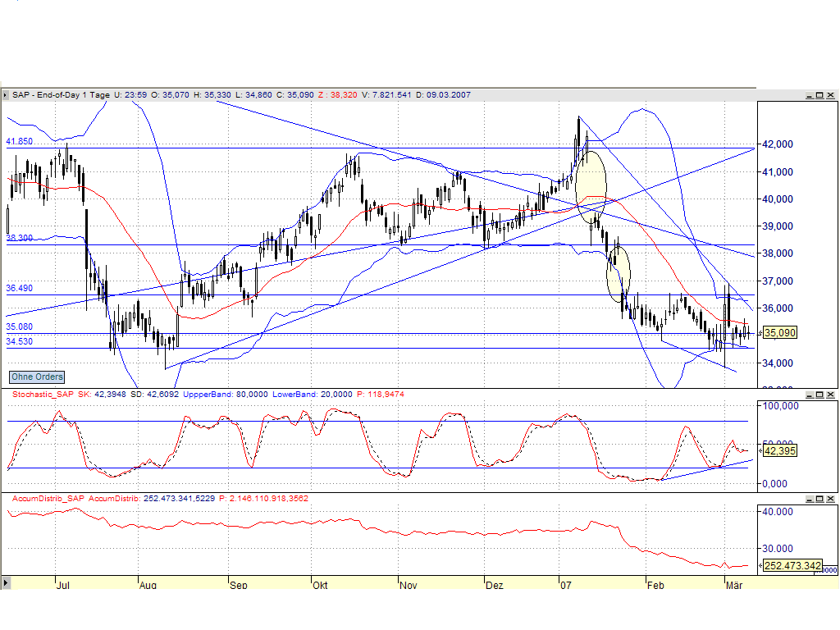Viewport: 840px width, 630px height.
Task: Click the Feb marker on the date axis
Action: 655,587
